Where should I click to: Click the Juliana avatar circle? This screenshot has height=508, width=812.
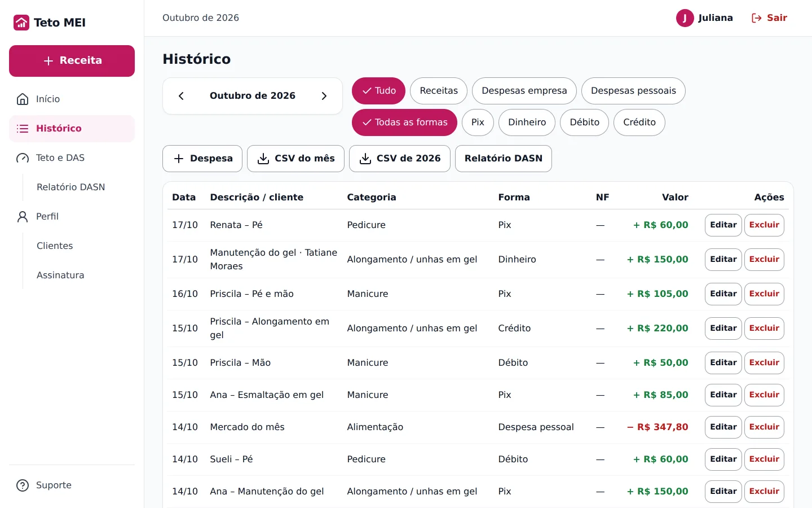[685, 18]
